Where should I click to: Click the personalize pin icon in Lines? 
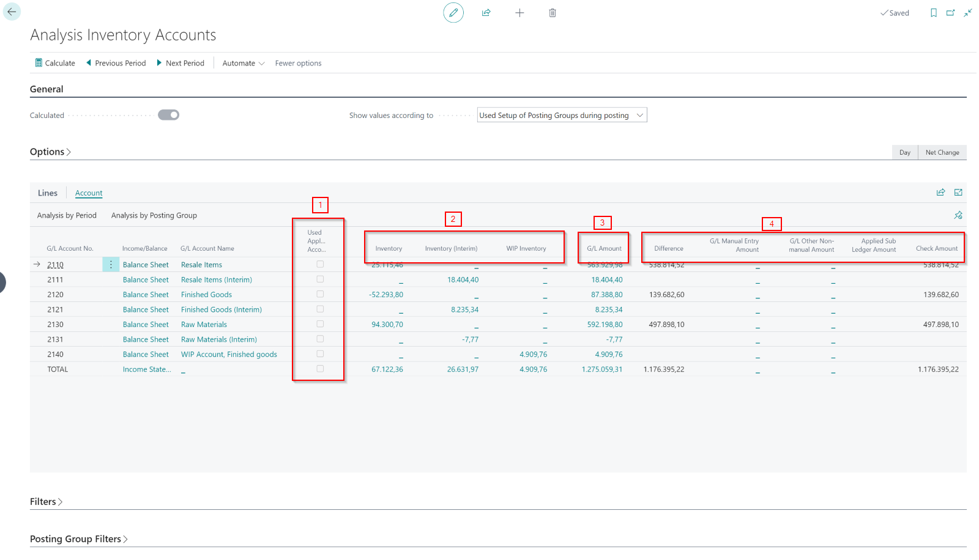click(x=958, y=215)
